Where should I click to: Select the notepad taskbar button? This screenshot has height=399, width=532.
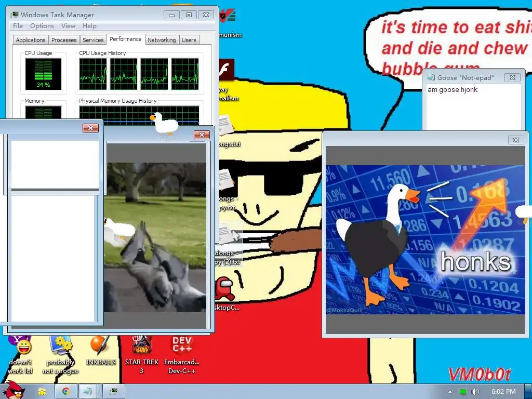point(87,392)
